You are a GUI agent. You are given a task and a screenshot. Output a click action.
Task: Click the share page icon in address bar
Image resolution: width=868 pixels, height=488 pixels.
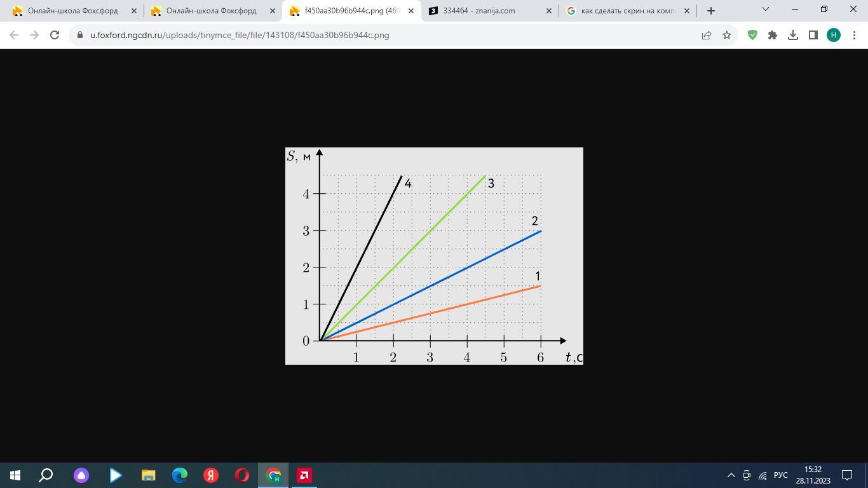[x=707, y=35]
